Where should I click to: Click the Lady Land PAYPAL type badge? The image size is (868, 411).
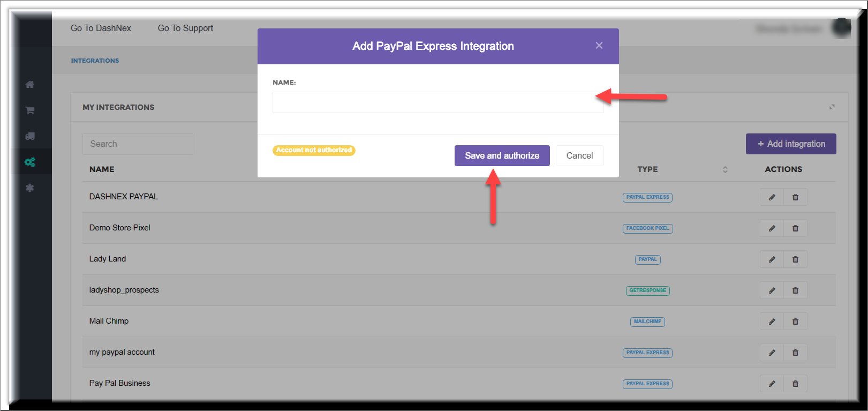[647, 259]
